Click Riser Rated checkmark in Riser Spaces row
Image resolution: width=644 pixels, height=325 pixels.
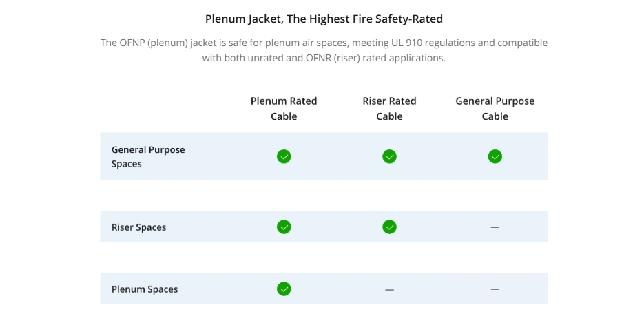pos(389,227)
